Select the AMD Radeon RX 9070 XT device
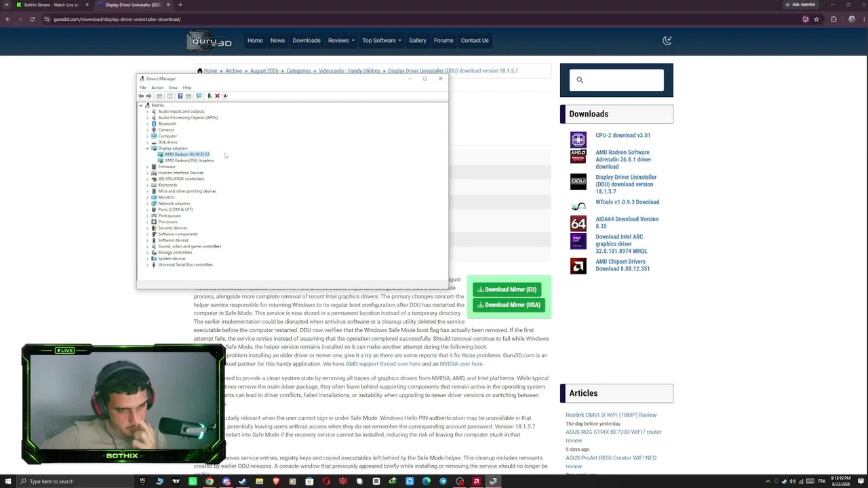This screenshot has height=488, width=868. [187, 155]
